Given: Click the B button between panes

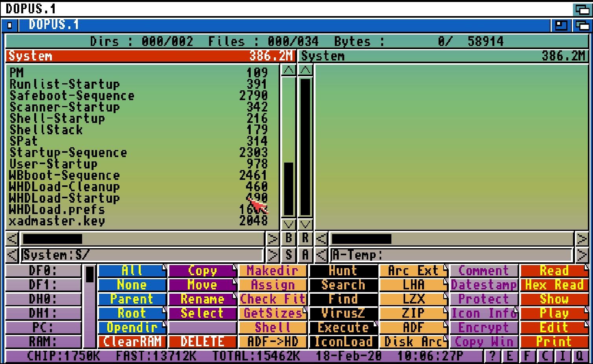Looking at the screenshot, I should tap(289, 238).
